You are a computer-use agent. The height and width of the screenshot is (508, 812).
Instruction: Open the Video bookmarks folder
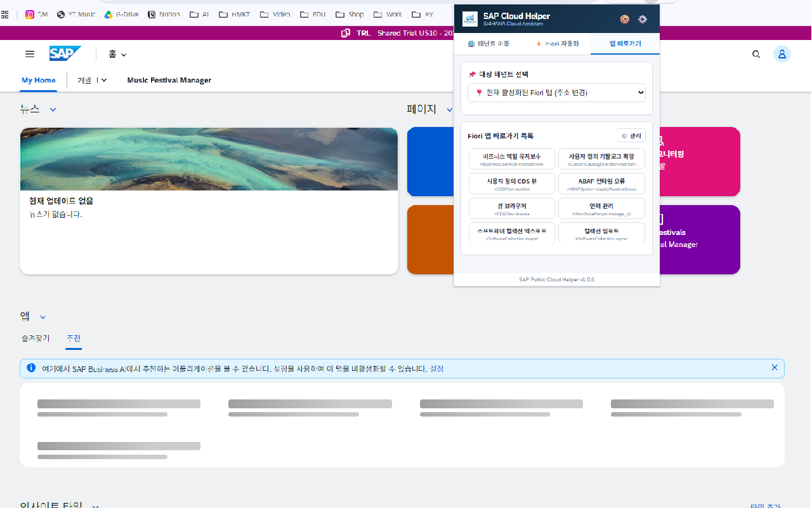(x=275, y=14)
